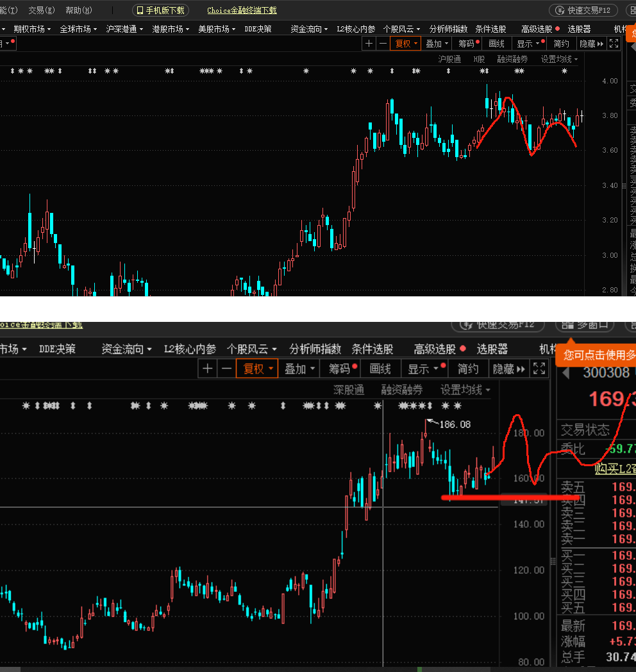Open 交易(E) menu
Screen dimensions: 636x672
42,10
